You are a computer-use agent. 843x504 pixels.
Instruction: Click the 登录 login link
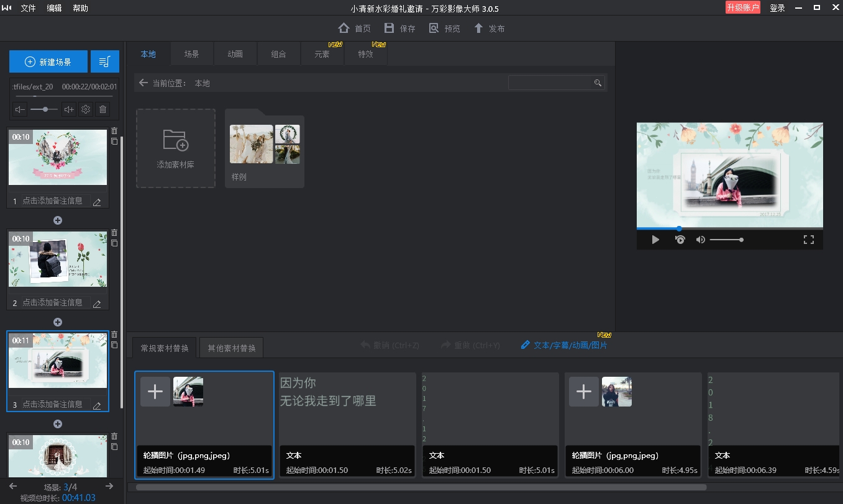pos(778,8)
